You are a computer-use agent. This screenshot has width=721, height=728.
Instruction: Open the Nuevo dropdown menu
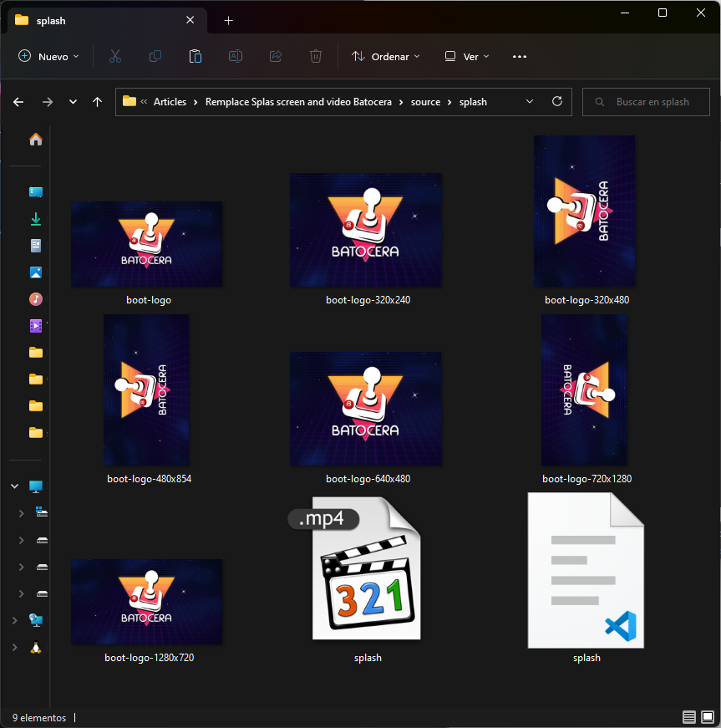[48, 57]
